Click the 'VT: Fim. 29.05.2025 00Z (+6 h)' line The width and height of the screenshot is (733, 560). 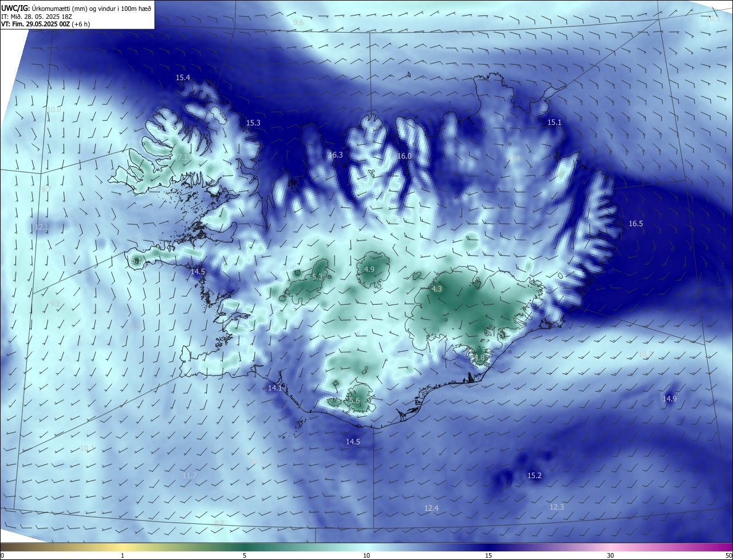tap(45, 24)
